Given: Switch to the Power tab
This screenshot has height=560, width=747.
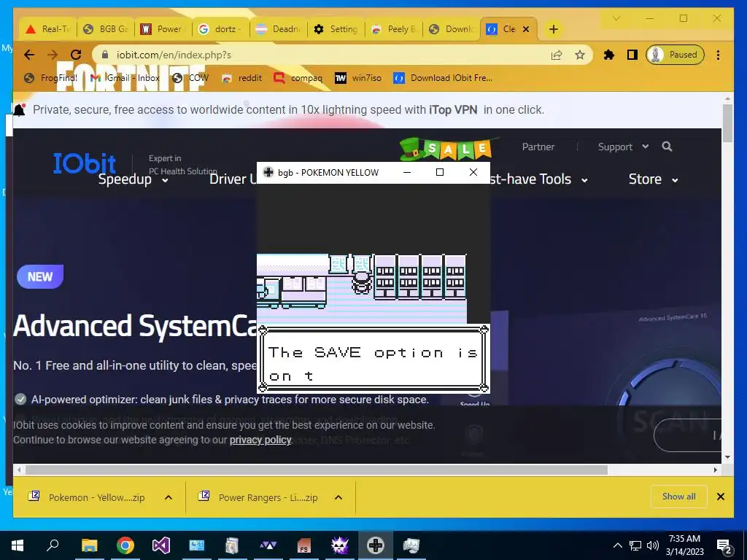Looking at the screenshot, I should point(163,29).
